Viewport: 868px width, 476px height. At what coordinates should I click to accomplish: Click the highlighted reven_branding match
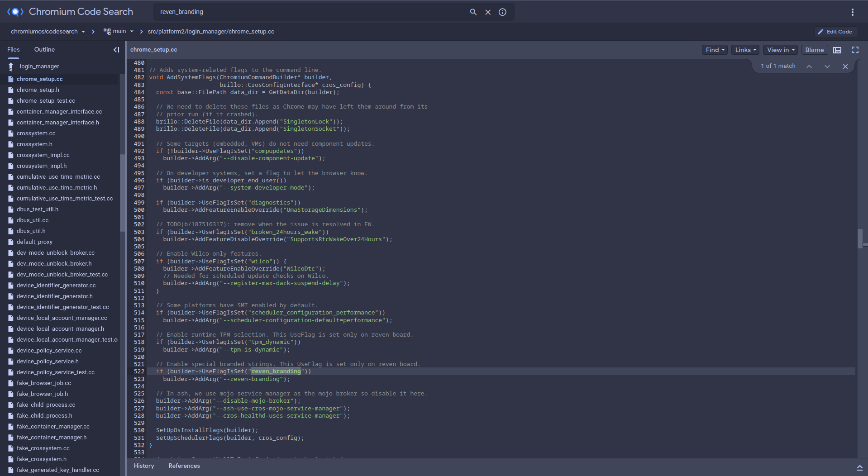[276, 371]
